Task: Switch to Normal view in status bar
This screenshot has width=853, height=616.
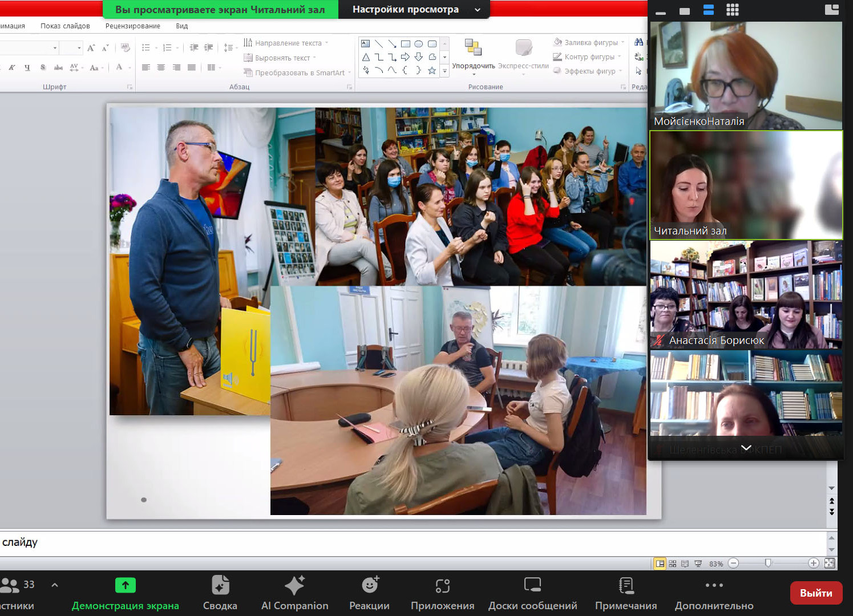Action: [660, 564]
